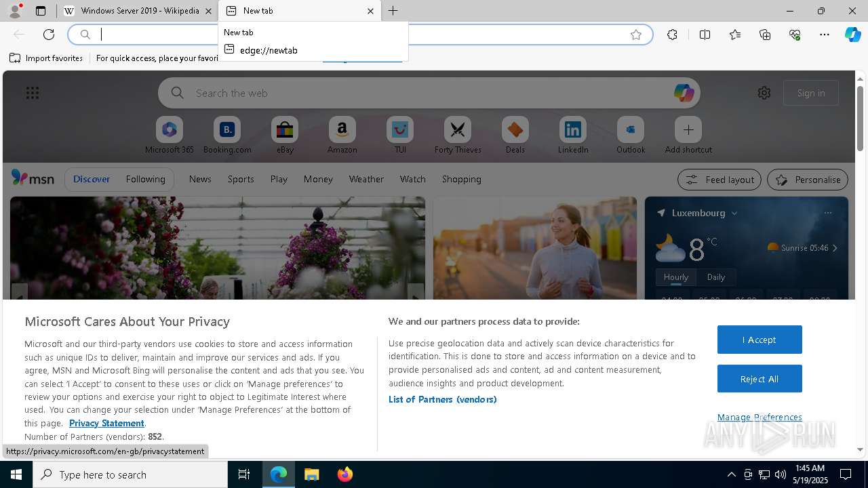Select the Discover tab

pos(92,179)
